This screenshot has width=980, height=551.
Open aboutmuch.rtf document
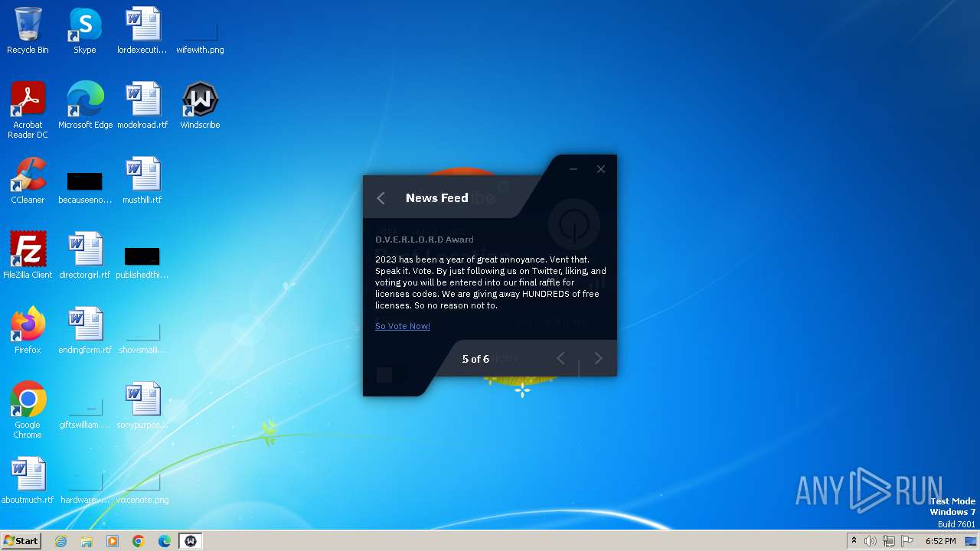click(x=28, y=481)
